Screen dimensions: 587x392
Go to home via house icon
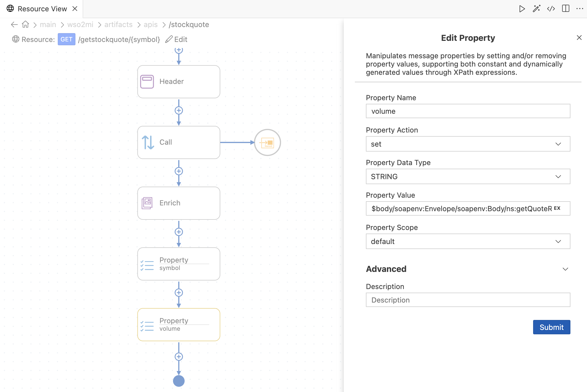[x=25, y=25]
